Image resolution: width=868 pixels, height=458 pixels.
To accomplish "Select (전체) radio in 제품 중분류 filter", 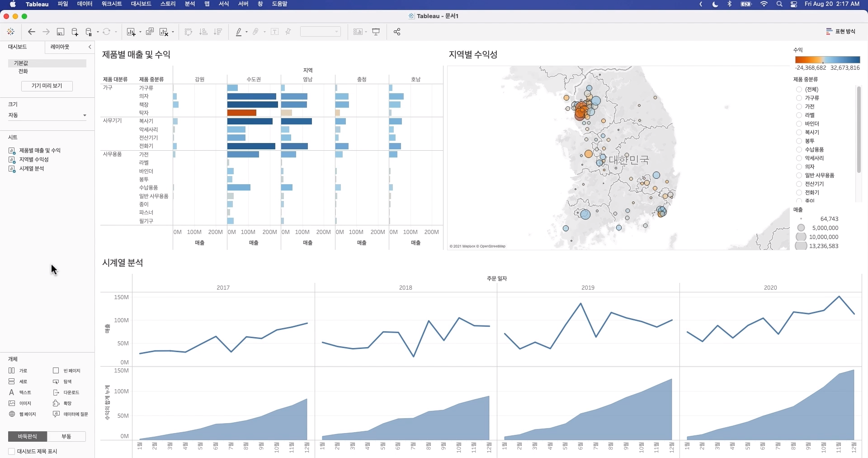I will click(799, 90).
